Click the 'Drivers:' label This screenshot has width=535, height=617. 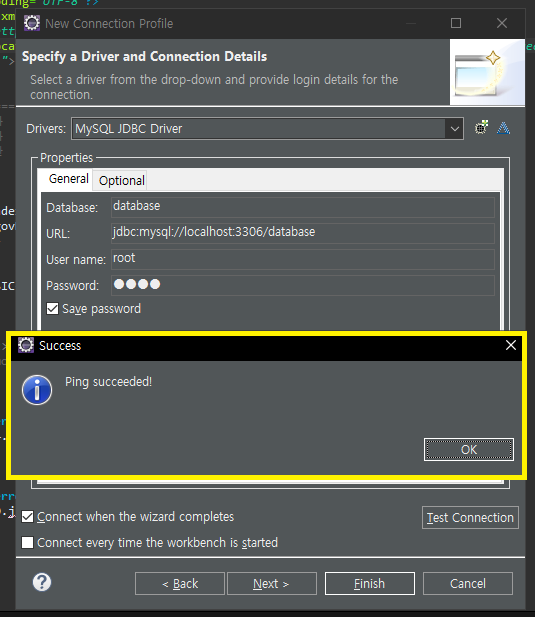(46, 129)
